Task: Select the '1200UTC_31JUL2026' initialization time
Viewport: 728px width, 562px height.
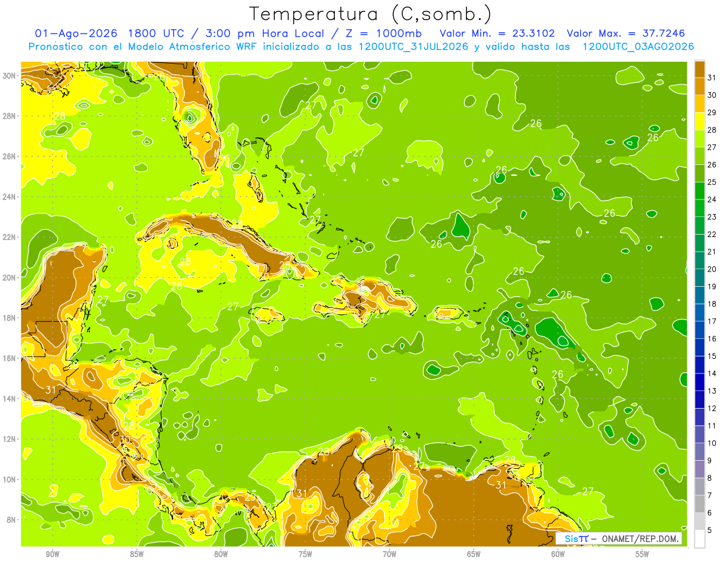Action: [x=413, y=47]
